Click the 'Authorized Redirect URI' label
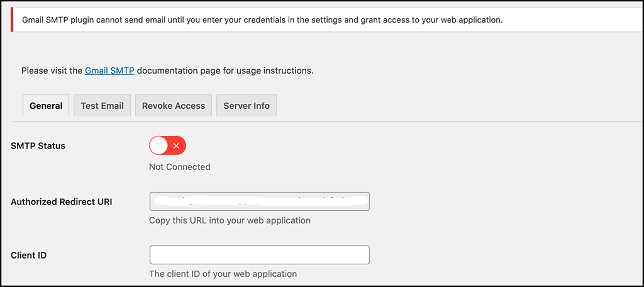 coord(62,202)
